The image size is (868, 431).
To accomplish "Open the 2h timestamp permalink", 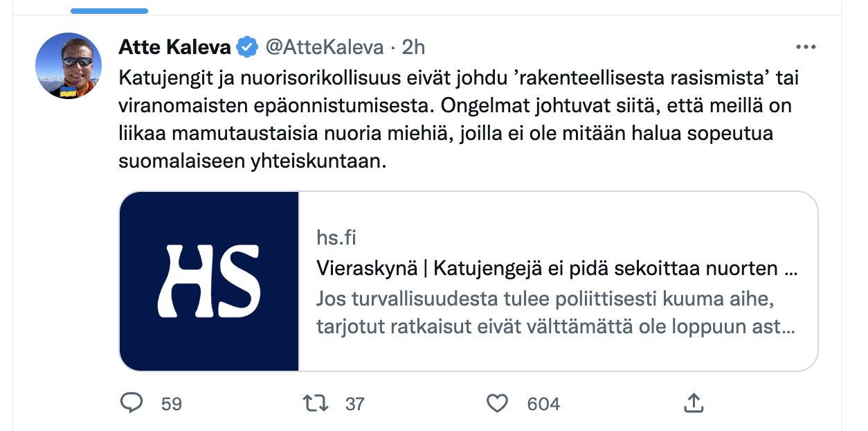I will point(413,47).
